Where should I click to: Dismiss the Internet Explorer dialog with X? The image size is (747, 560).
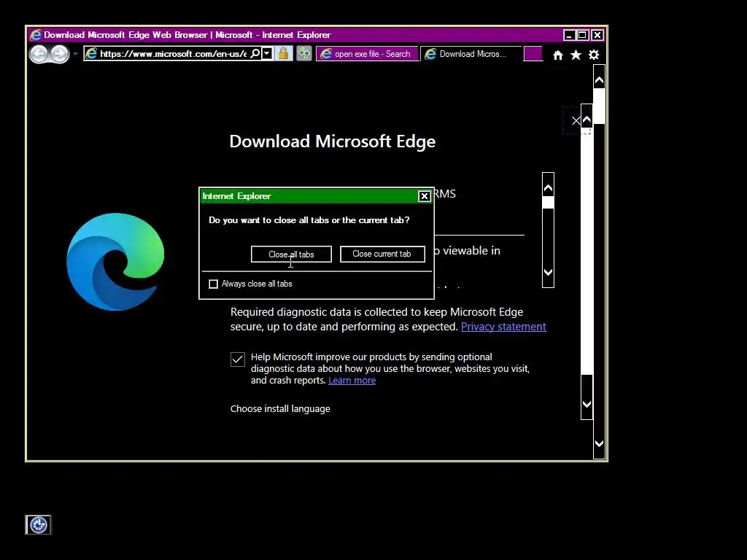pyautogui.click(x=424, y=196)
